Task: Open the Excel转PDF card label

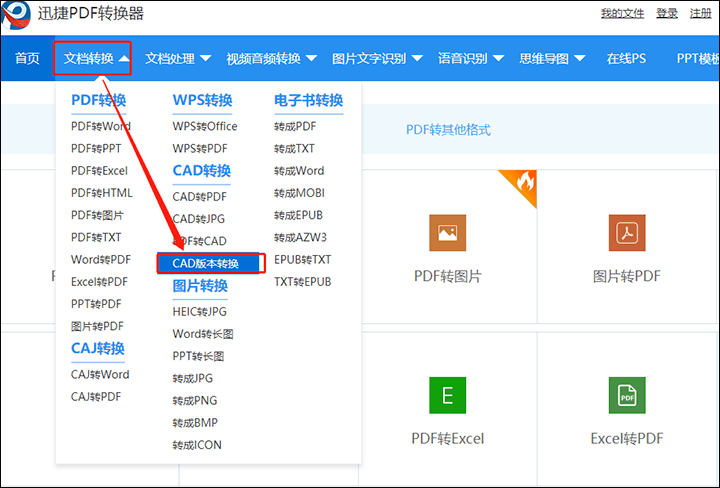Action: [x=627, y=439]
